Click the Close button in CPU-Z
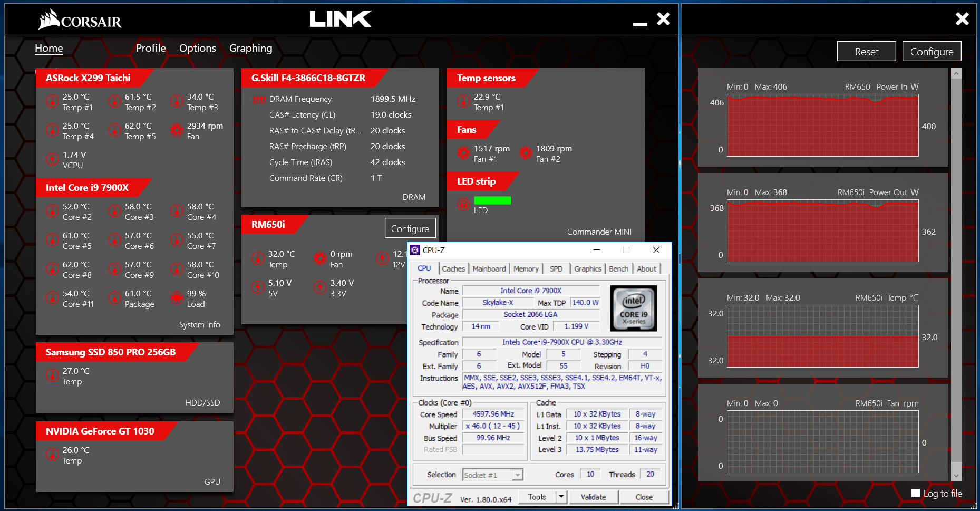Image resolution: width=980 pixels, height=511 pixels. 644,497
